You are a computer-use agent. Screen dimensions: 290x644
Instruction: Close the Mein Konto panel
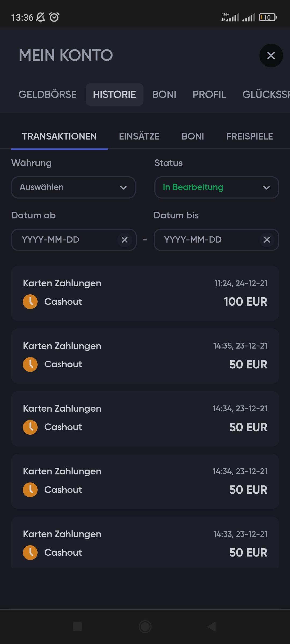coord(271,56)
